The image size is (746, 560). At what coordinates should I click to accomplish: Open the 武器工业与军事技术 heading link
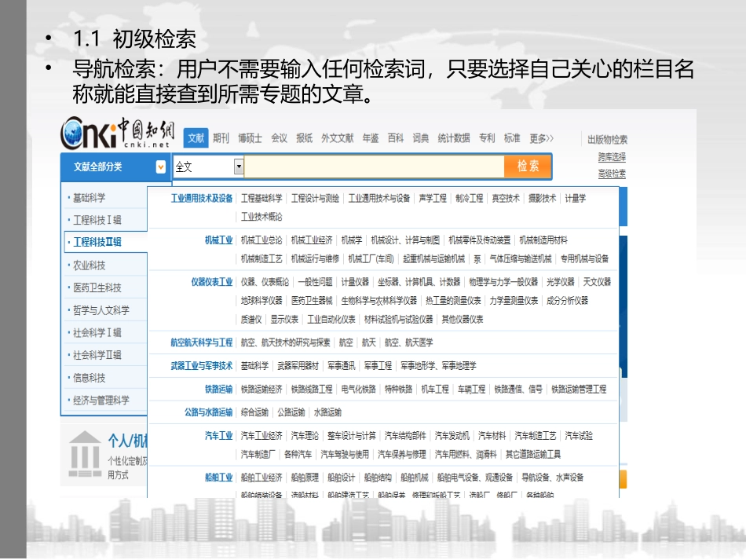[202, 366]
